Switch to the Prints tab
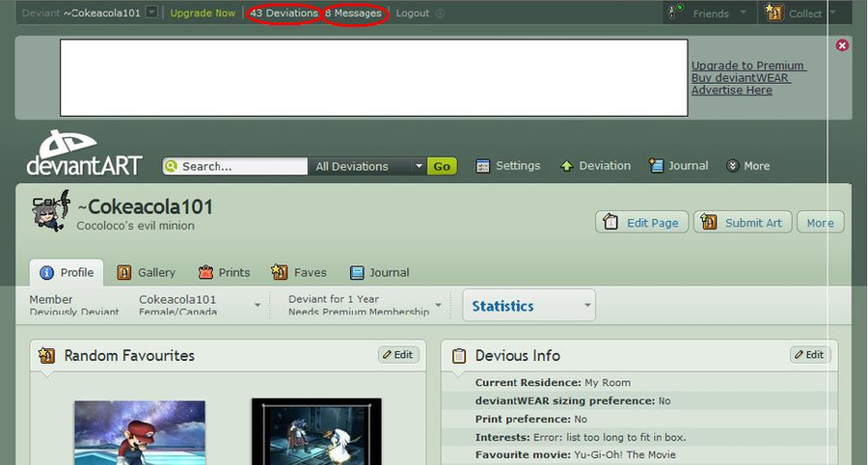Image resolution: width=868 pixels, height=465 pixels. [224, 272]
